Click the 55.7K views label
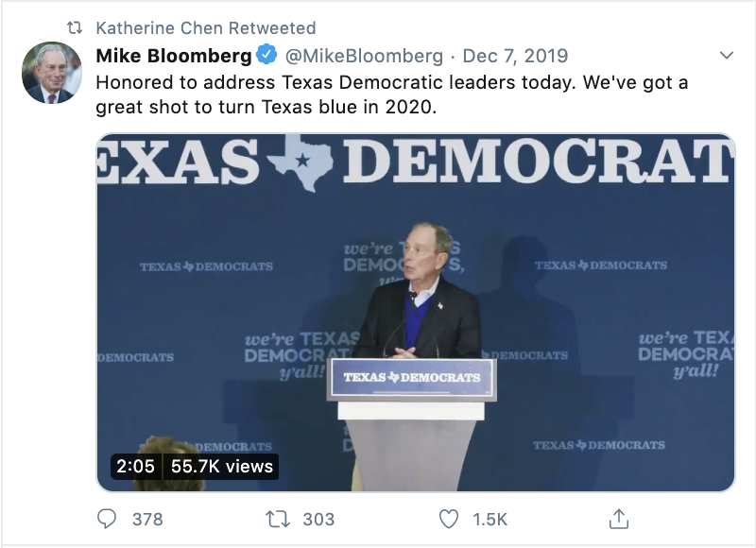This screenshot has width=756, height=548. coord(222,466)
